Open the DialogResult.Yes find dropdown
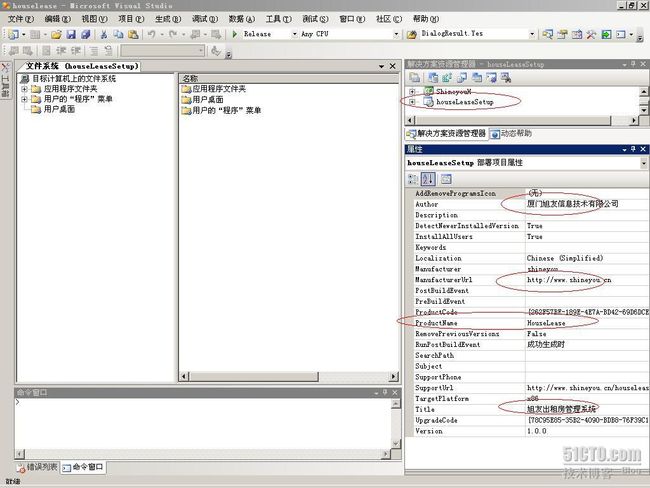The image size is (650, 488). pyautogui.click(x=532, y=34)
